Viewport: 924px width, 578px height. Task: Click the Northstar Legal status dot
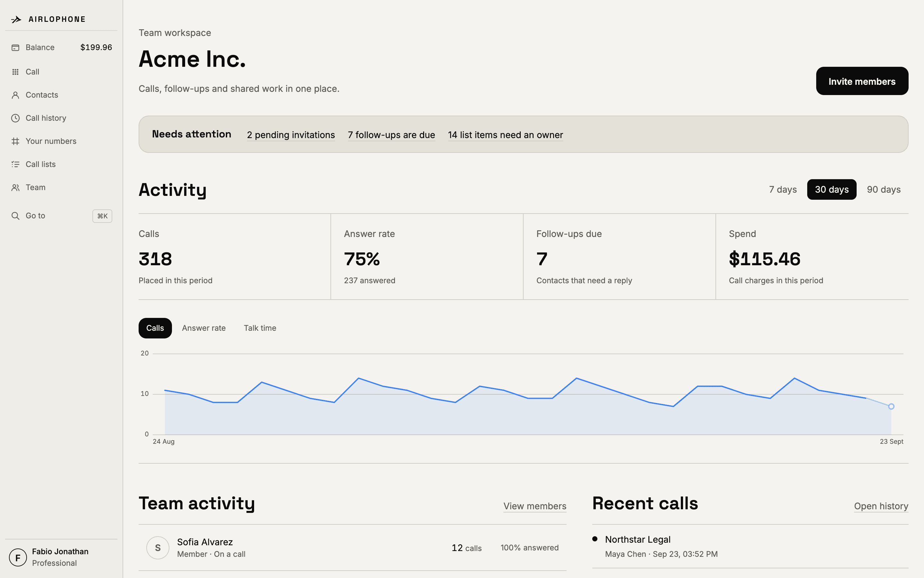point(595,539)
